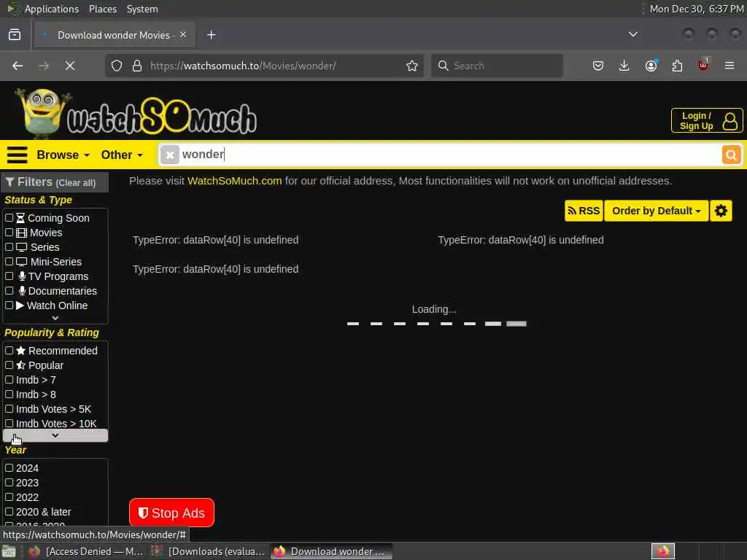Switch to Access Denied taskbar window

[x=86, y=551]
